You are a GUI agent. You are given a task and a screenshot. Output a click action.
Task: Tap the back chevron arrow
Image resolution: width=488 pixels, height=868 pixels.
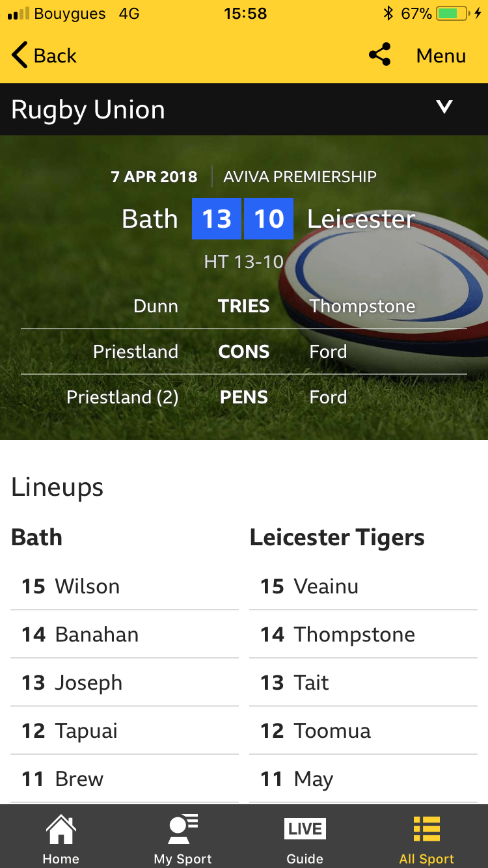pyautogui.click(x=20, y=55)
